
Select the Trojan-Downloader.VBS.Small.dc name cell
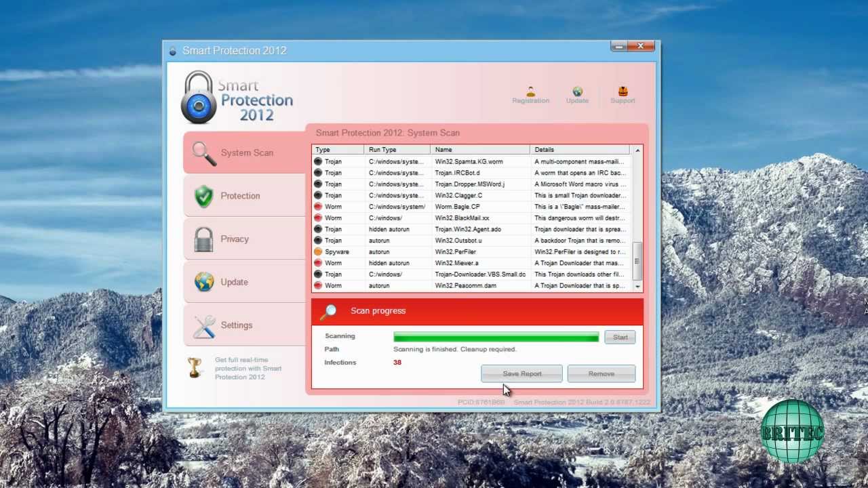click(x=480, y=274)
